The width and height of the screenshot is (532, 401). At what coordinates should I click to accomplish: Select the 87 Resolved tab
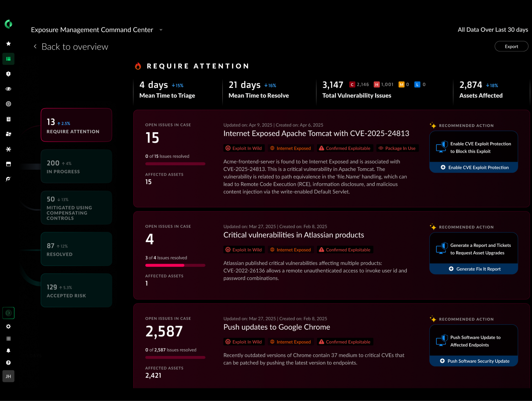[x=76, y=249]
